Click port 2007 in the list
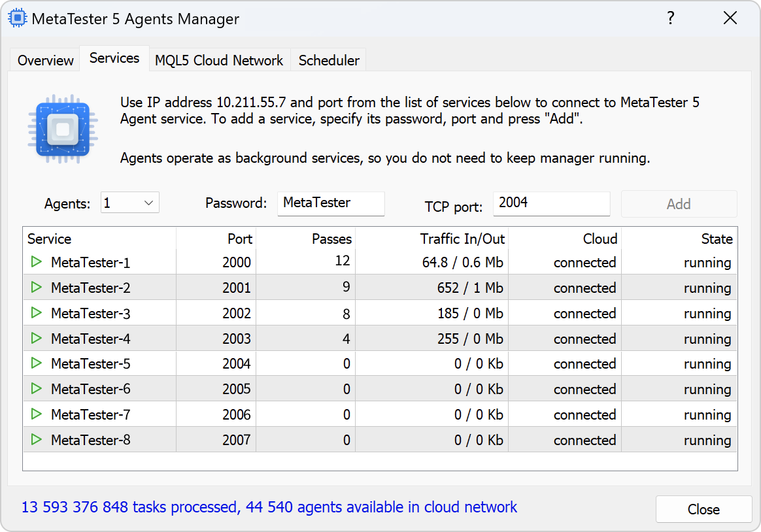761x532 pixels. click(x=237, y=440)
